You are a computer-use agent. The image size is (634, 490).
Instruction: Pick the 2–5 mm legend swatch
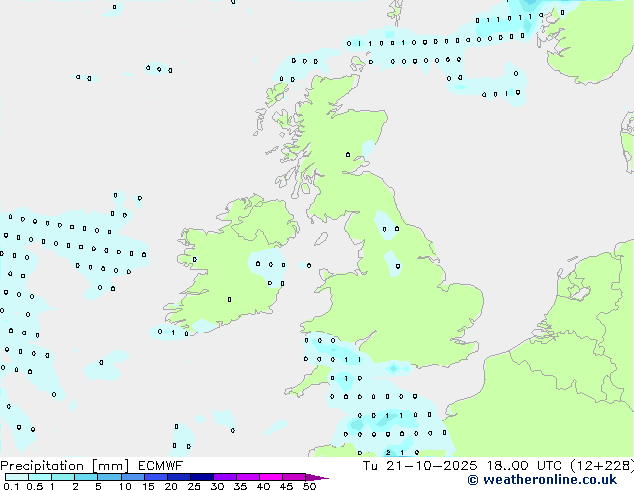click(x=86, y=477)
